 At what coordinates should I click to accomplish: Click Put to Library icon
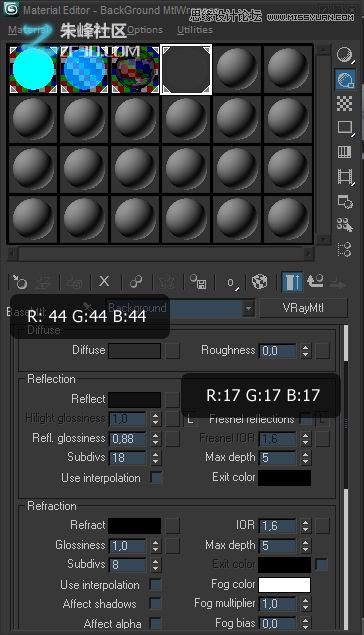[198, 282]
